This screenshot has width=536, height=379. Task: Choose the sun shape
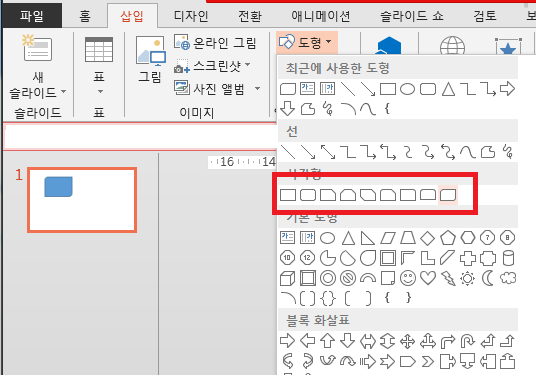tap(468, 279)
